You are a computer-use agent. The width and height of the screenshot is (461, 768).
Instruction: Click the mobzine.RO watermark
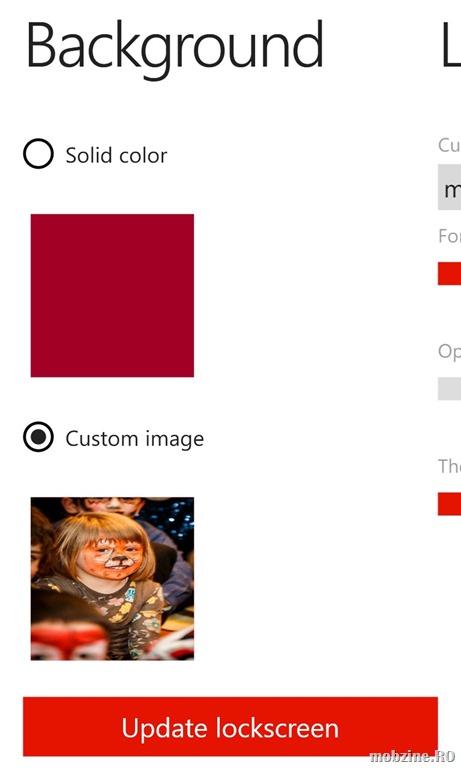(412, 757)
